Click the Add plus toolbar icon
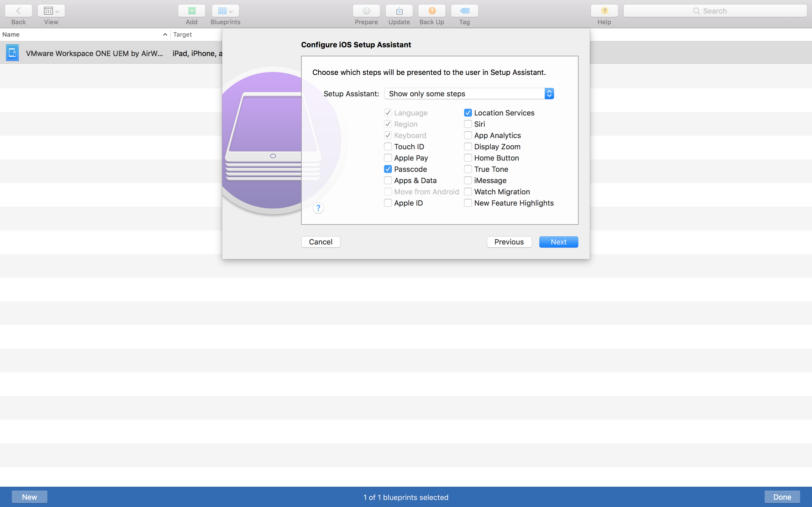The height and width of the screenshot is (507, 812). click(192, 11)
